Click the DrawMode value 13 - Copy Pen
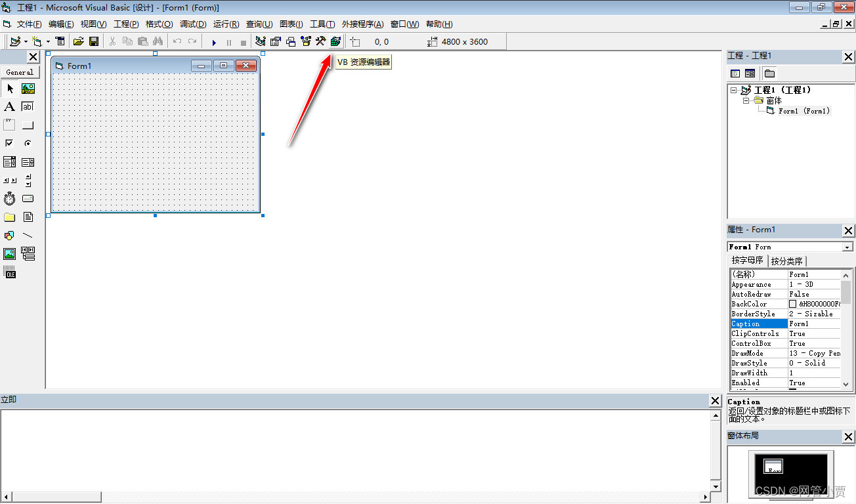The image size is (856, 504). [x=815, y=353]
